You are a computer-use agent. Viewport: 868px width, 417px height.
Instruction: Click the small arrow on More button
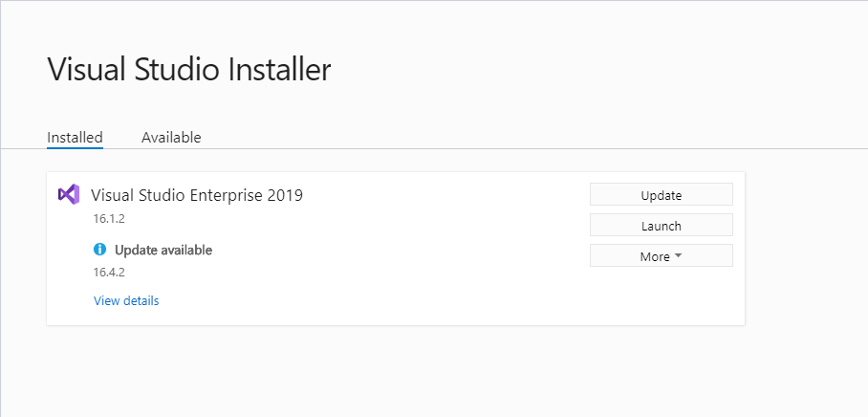tap(678, 256)
